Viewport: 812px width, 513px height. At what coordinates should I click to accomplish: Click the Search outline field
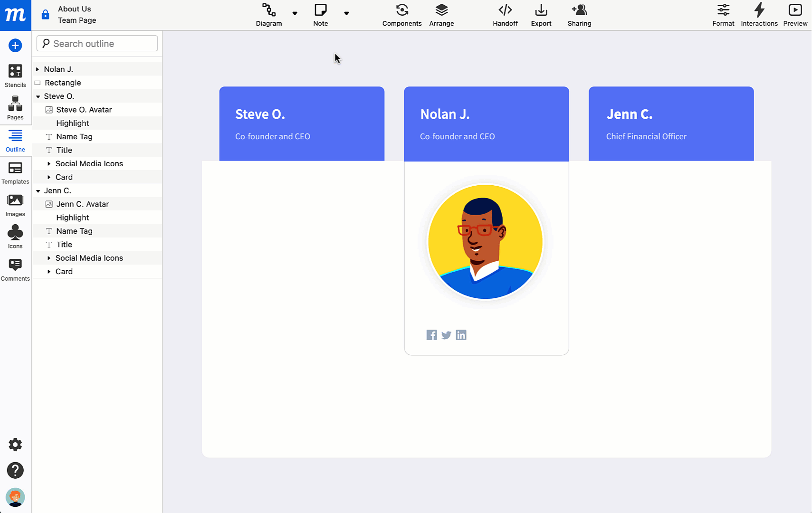coord(96,43)
